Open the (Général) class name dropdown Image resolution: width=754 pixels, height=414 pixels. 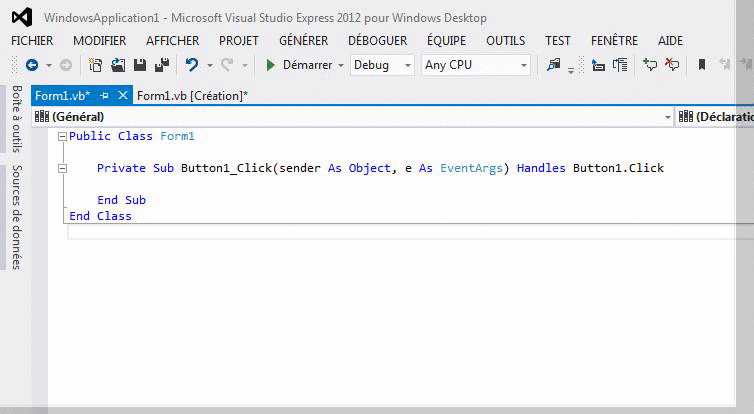coord(352,117)
